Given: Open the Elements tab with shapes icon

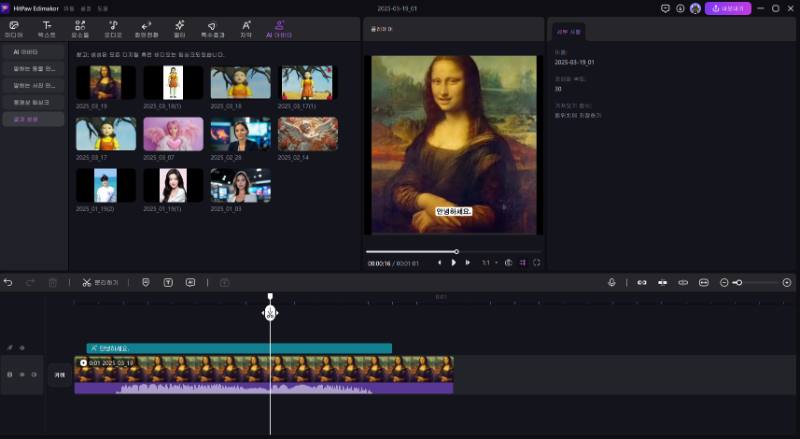Looking at the screenshot, I should (80, 29).
